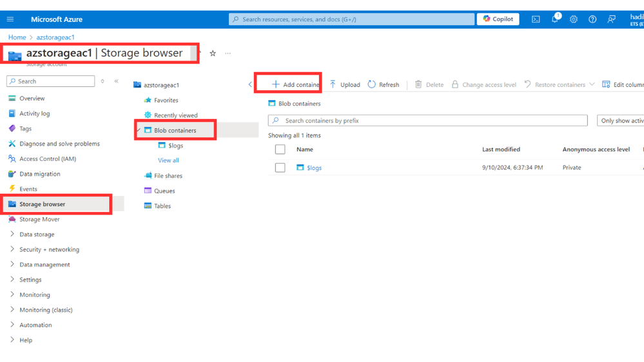Select Blob containers tree node
Image resolution: width=644 pixels, height=362 pixels.
tap(175, 131)
